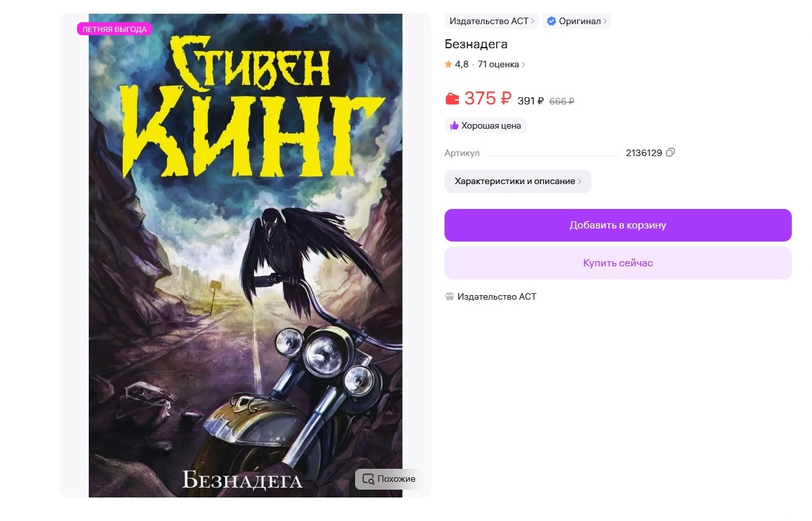Click the 4,8 rating value
Screen dimensions: 812x521
[461, 64]
